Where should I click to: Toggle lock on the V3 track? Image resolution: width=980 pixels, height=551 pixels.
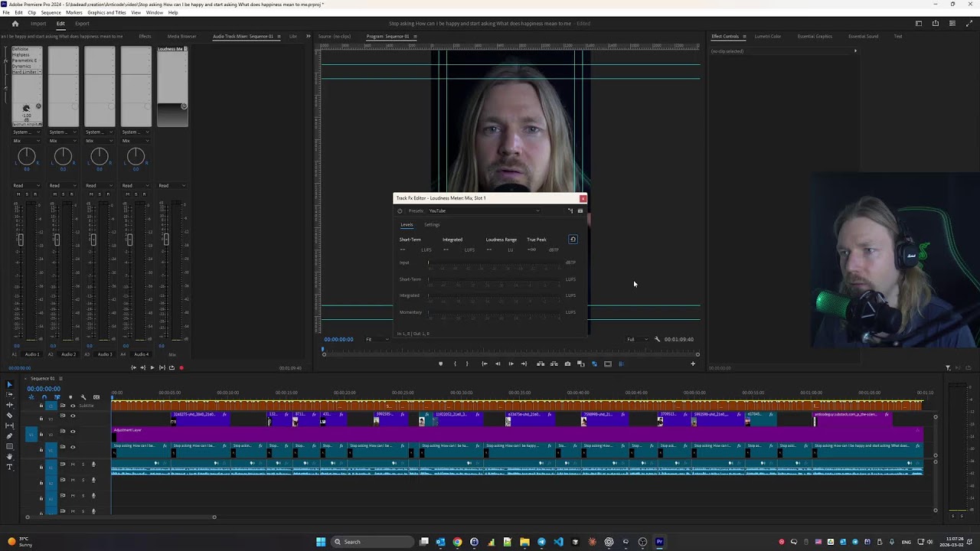pyautogui.click(x=41, y=417)
